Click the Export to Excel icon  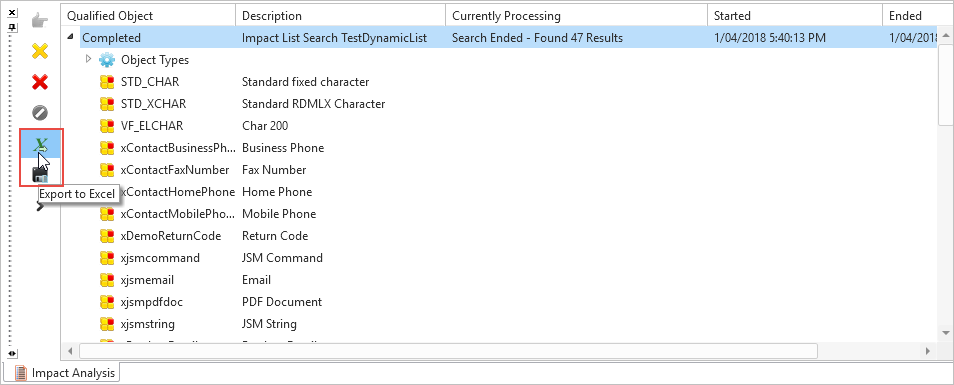point(40,144)
